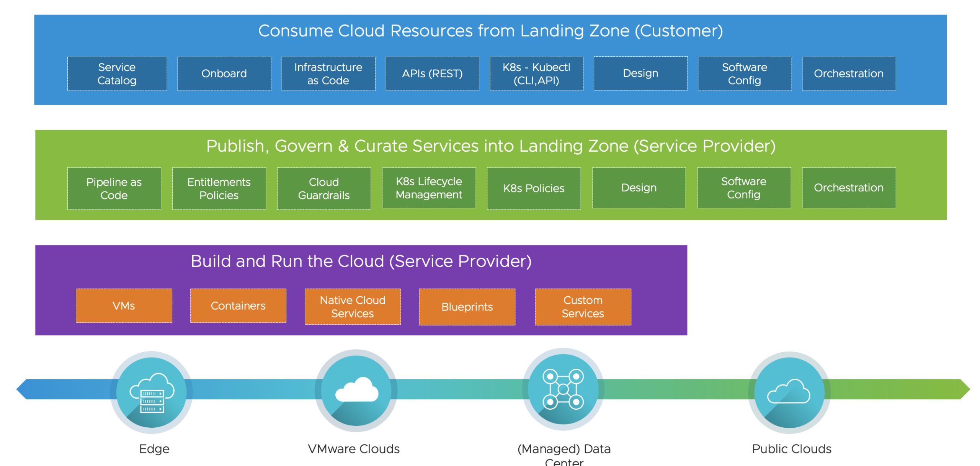Click the Native Cloud Services box
The image size is (980, 466).
[x=353, y=307]
